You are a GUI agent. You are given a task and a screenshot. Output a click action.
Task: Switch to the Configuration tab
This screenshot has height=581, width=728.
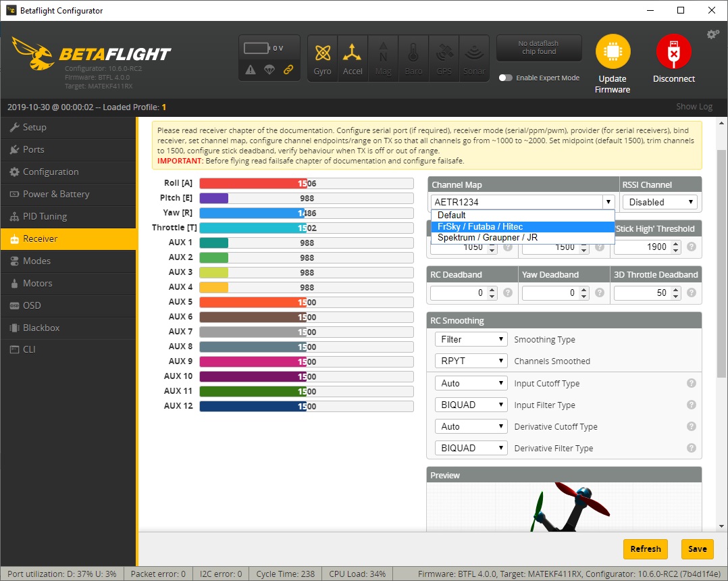click(68, 172)
